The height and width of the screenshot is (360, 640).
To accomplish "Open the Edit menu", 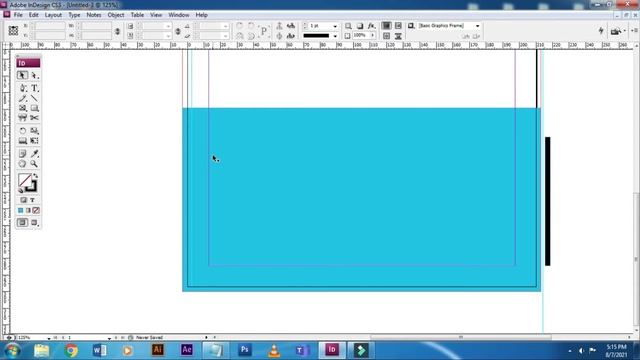I will 33,15.
